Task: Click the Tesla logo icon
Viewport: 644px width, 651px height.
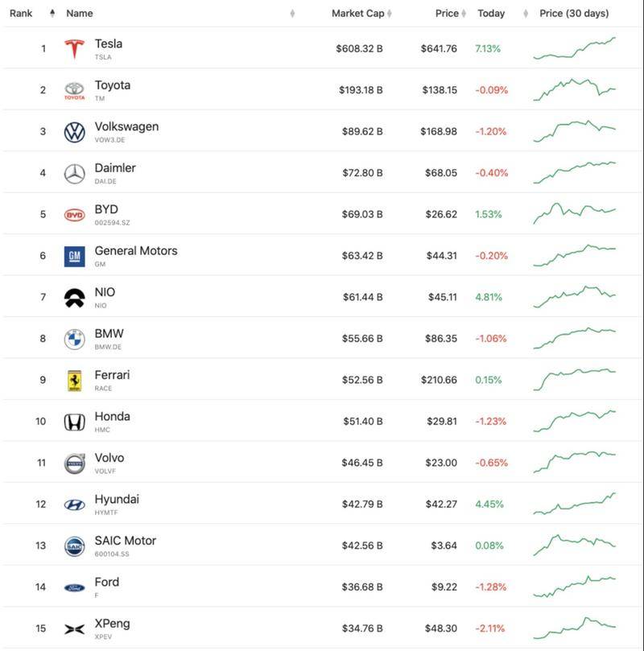Action: [74, 49]
